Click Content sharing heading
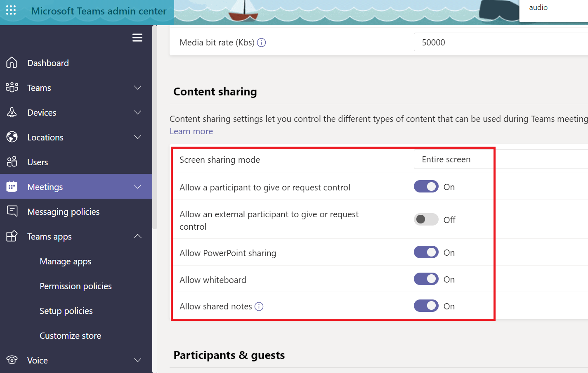This screenshot has height=373, width=588. tap(215, 92)
